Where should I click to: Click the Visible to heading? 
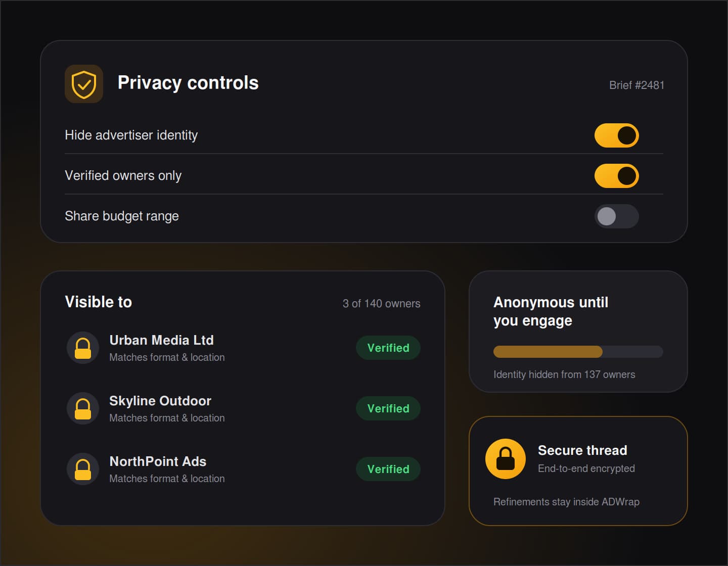point(99,302)
